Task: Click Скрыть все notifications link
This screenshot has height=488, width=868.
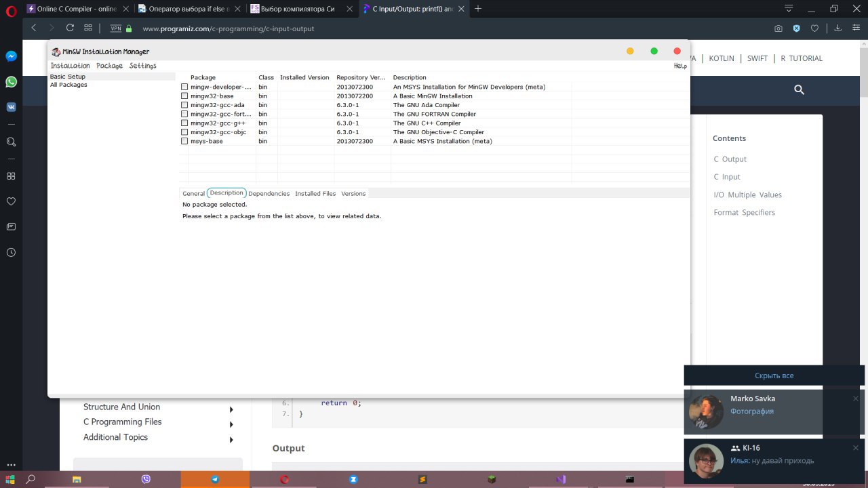Action: (x=774, y=375)
